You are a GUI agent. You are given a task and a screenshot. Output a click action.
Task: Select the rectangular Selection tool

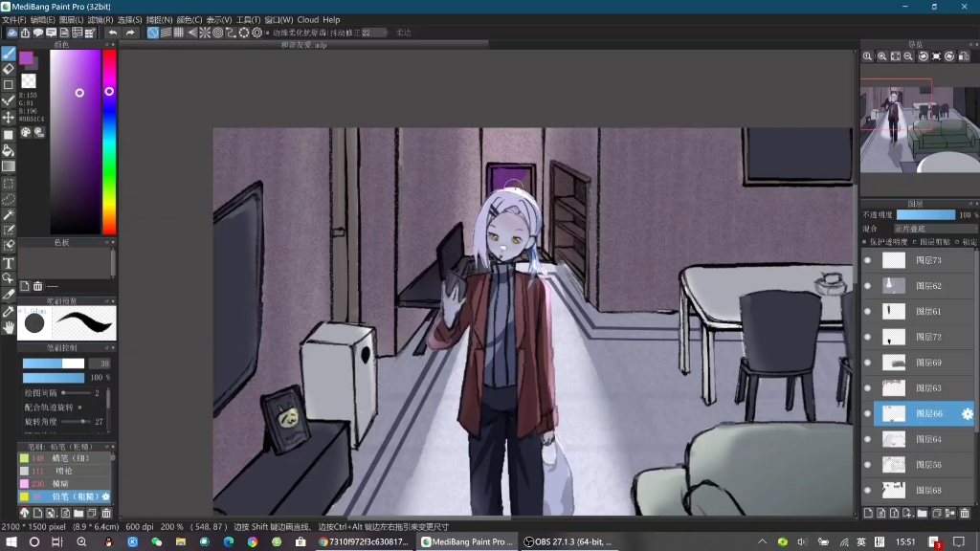pos(8,184)
